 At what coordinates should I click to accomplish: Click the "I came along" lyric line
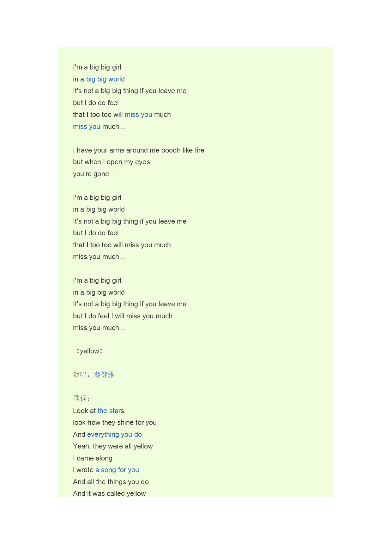(x=93, y=458)
